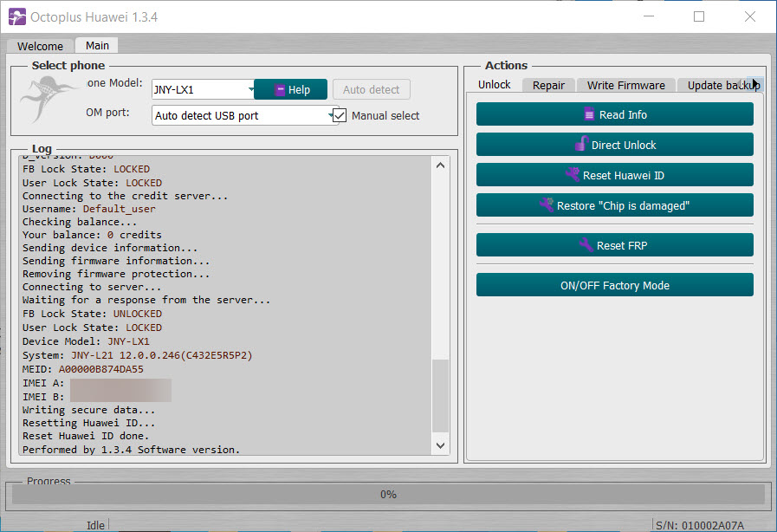Click the Auto detect button
Screen dimensions: 777x532
[371, 90]
